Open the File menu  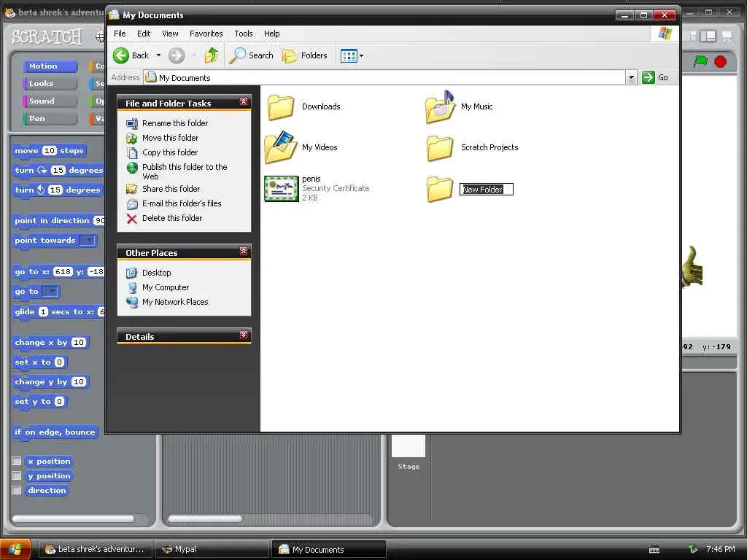tap(120, 34)
